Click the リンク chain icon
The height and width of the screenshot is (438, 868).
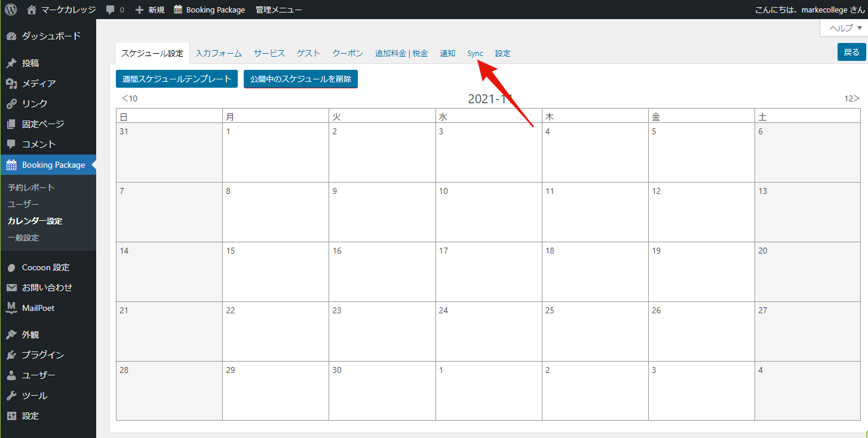pos(11,104)
